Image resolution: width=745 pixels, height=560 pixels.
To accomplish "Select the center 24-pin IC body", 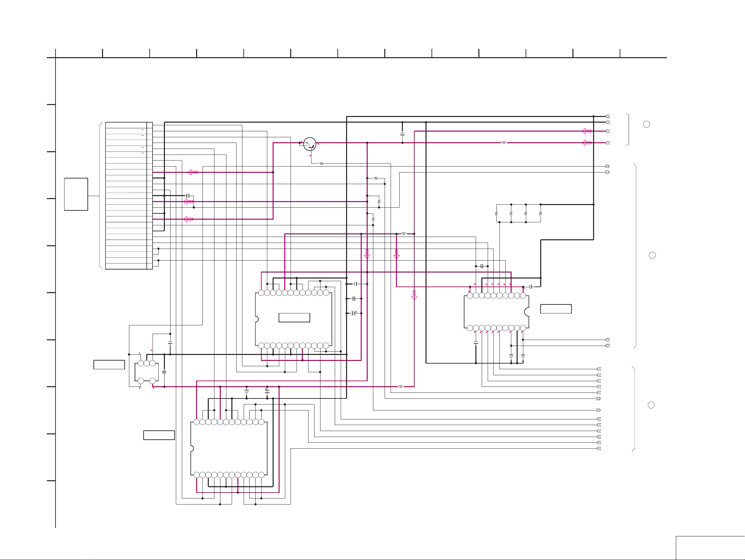I will [x=294, y=319].
